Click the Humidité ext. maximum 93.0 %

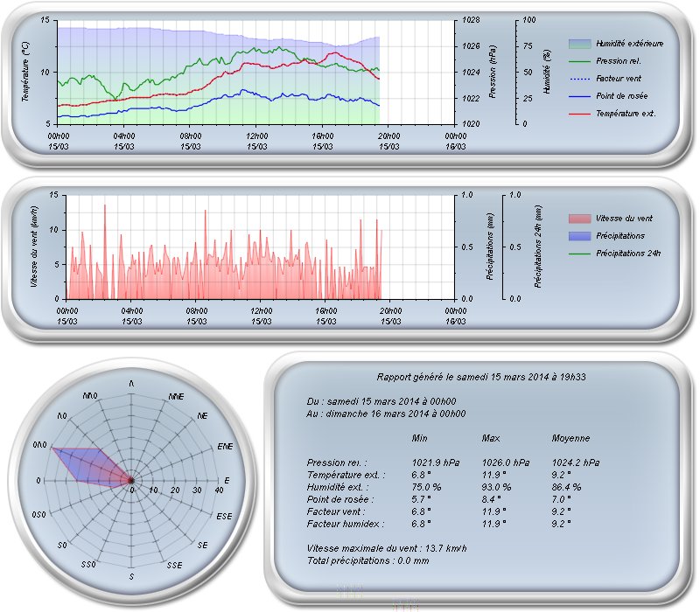tap(496, 488)
